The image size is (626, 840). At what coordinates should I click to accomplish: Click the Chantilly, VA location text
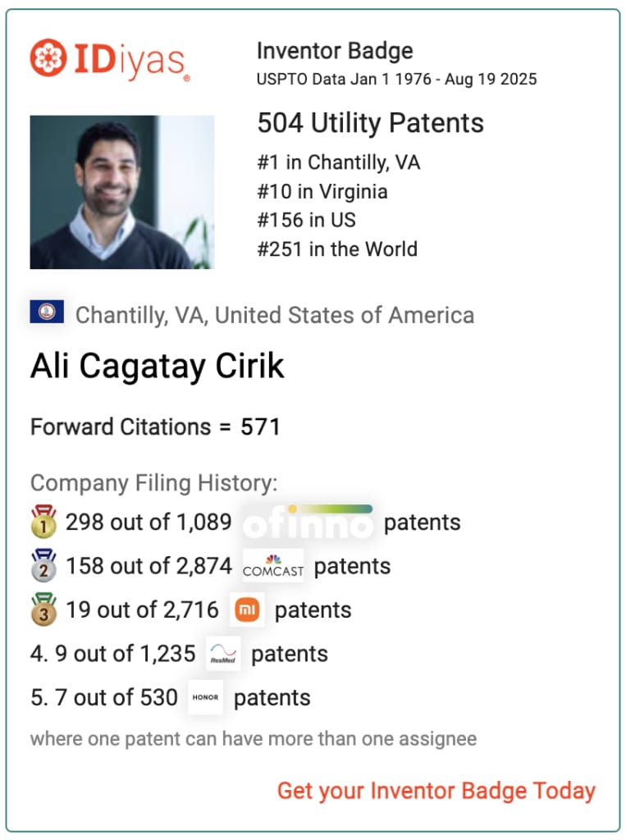[274, 315]
